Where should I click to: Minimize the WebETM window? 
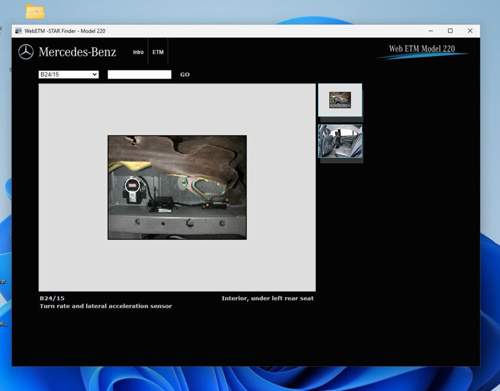coord(431,31)
